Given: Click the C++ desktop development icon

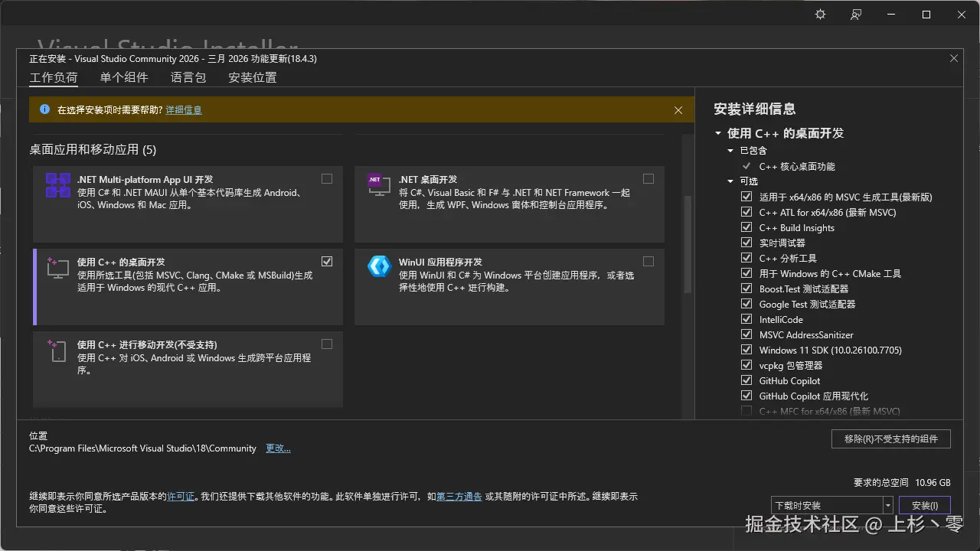Looking at the screenshot, I should (x=58, y=268).
